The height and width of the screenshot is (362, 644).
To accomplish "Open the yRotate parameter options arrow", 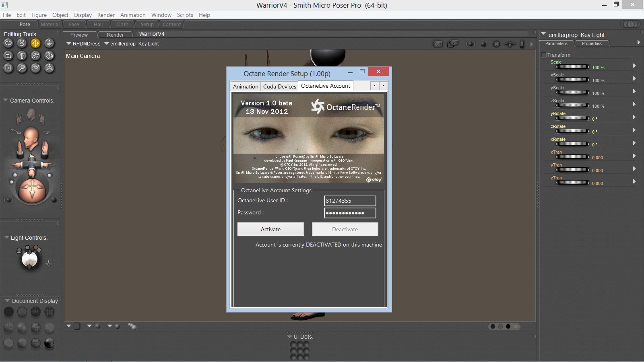I will (634, 117).
